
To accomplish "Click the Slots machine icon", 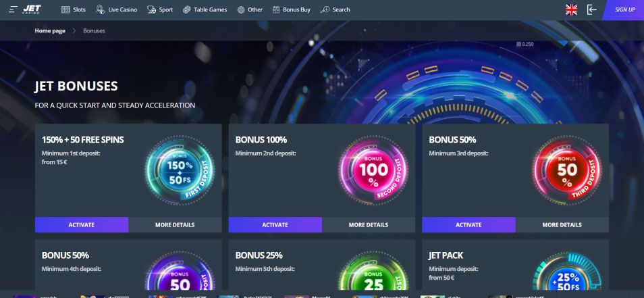I will 65,9.
